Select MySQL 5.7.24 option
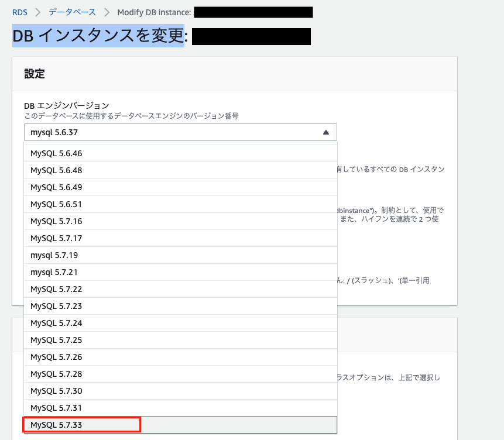The height and width of the screenshot is (440, 504). tap(180, 323)
